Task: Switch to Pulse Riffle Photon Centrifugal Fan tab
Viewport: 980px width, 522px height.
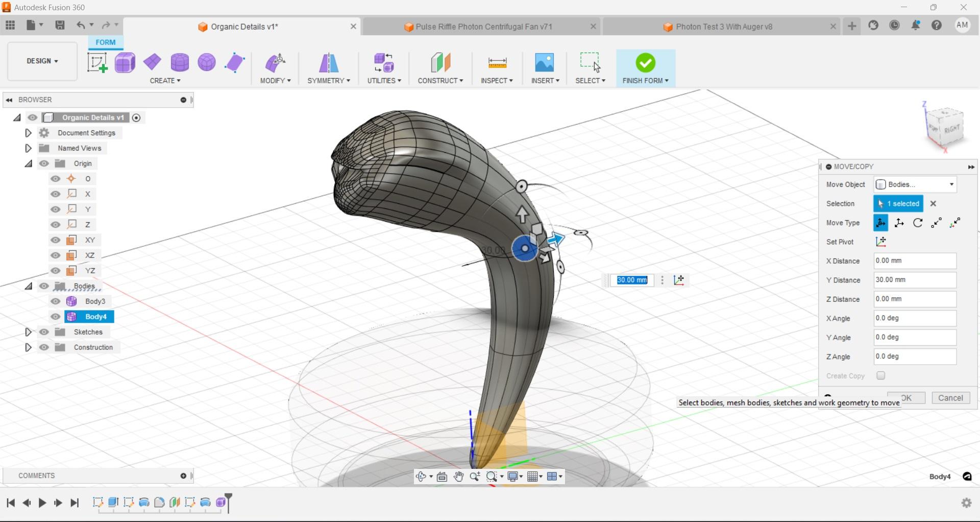Action: [483, 27]
